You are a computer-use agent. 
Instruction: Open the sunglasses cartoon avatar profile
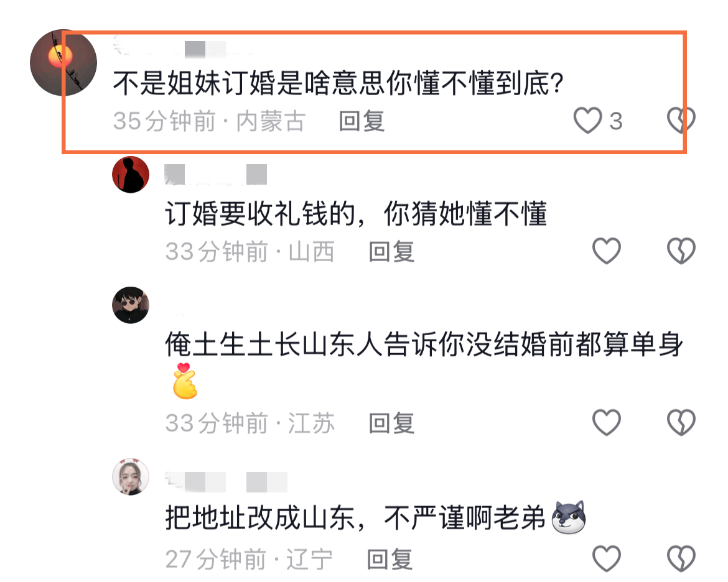[131, 305]
